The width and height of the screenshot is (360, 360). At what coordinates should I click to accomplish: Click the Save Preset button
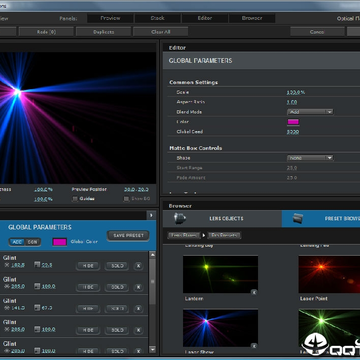[x=128, y=236]
